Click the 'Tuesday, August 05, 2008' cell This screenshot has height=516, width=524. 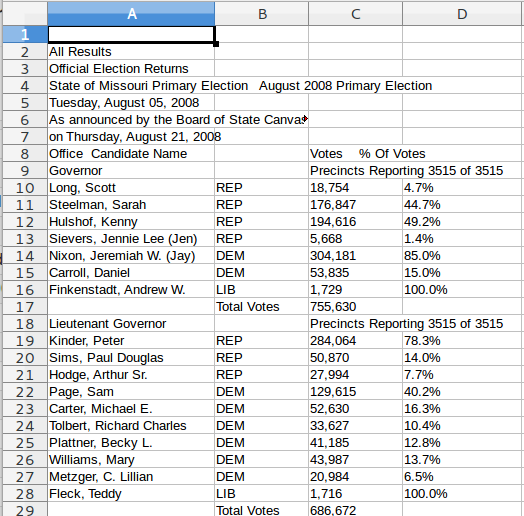(x=131, y=103)
